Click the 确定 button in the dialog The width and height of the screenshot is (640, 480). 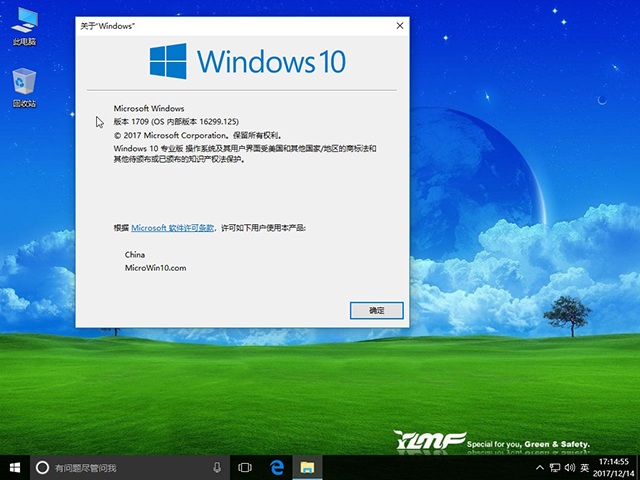tap(376, 311)
